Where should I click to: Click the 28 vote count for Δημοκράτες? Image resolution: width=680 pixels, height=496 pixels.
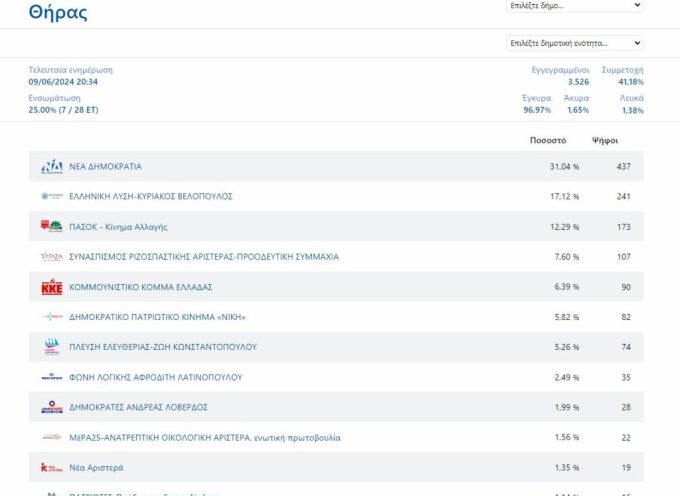[x=626, y=407]
